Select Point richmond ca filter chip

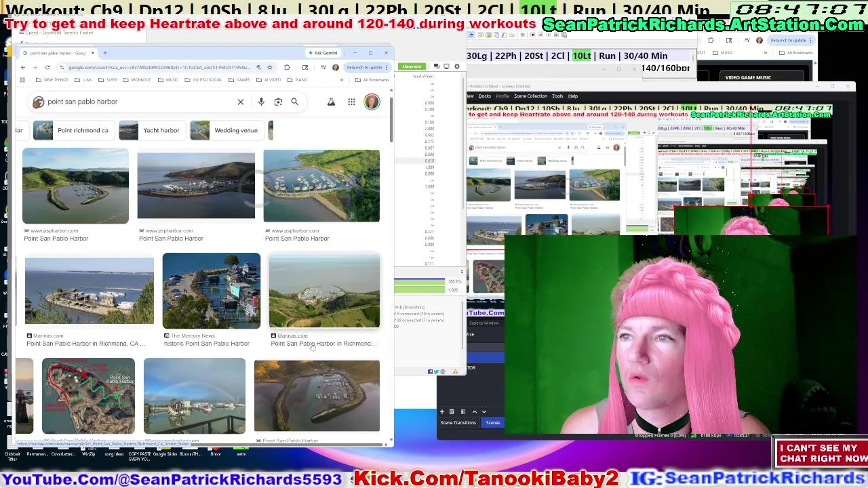[x=73, y=130]
